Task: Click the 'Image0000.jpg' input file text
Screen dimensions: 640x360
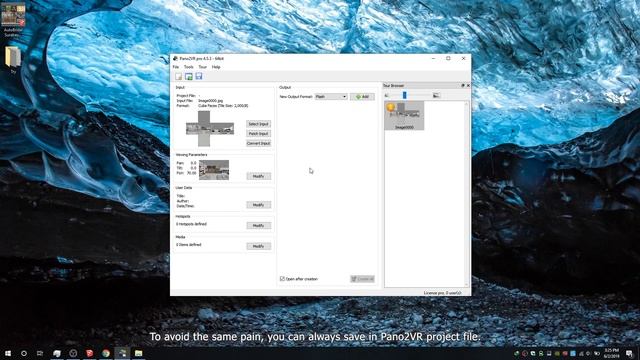Action: [x=210, y=100]
